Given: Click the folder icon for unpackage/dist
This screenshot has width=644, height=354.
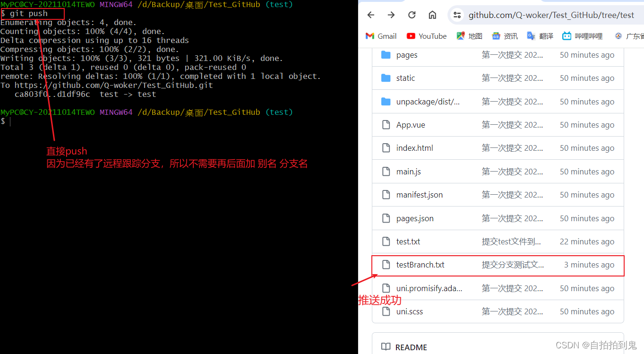Looking at the screenshot, I should [386, 102].
